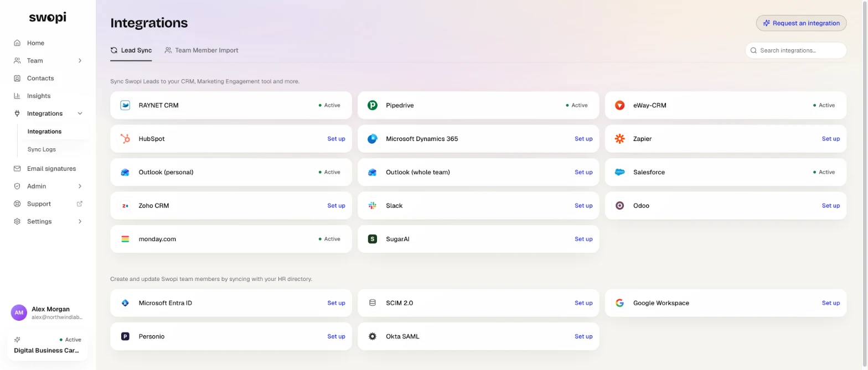Click the Support external link icon
This screenshot has height=370, width=868.
point(80,204)
